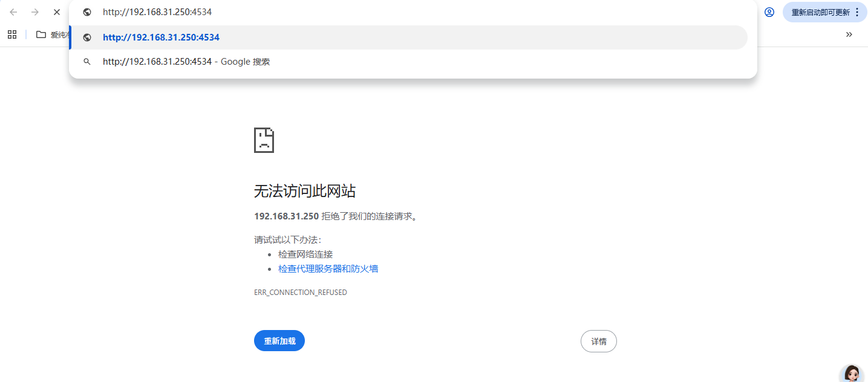Open Chrome's three-dot menu

pos(857,12)
